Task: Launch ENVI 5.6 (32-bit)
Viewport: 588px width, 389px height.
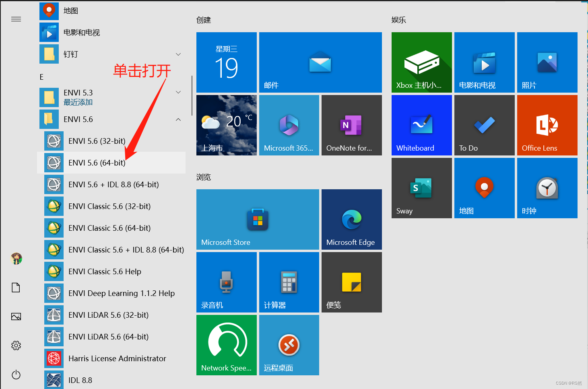Action: [x=111, y=141]
